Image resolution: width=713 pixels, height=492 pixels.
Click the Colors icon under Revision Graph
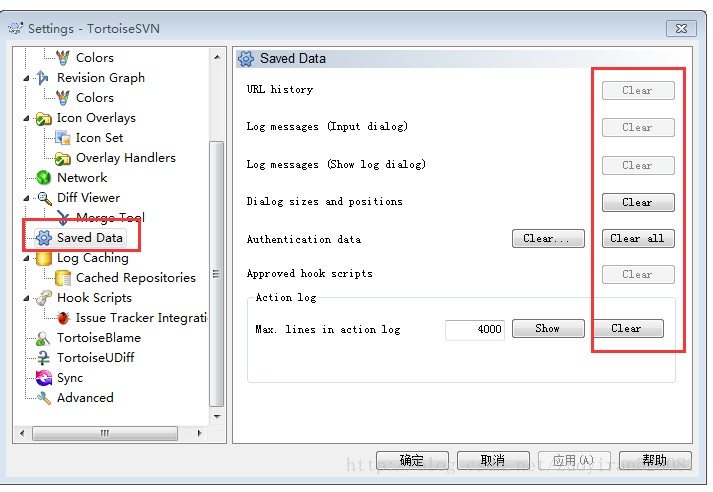(63, 97)
